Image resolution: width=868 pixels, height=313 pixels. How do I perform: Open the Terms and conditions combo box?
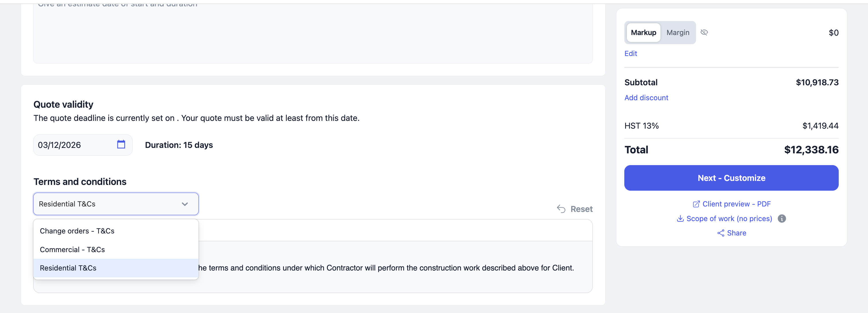[116, 204]
